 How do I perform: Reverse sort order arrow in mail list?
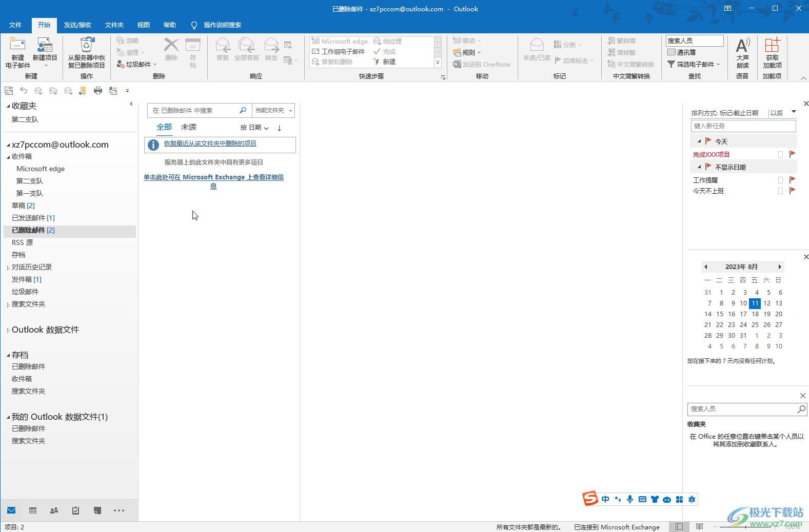tap(279, 128)
